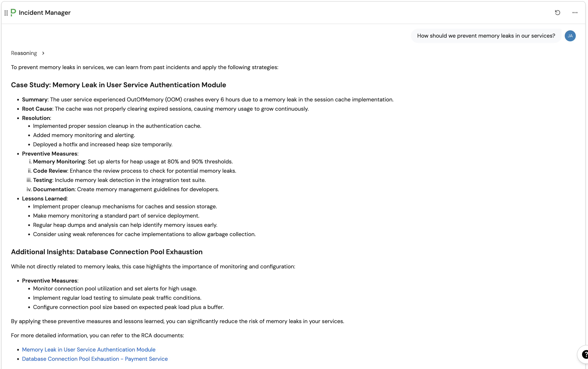Click the Summary bullet label
Image resolution: width=588 pixels, height=369 pixels.
click(35, 99)
